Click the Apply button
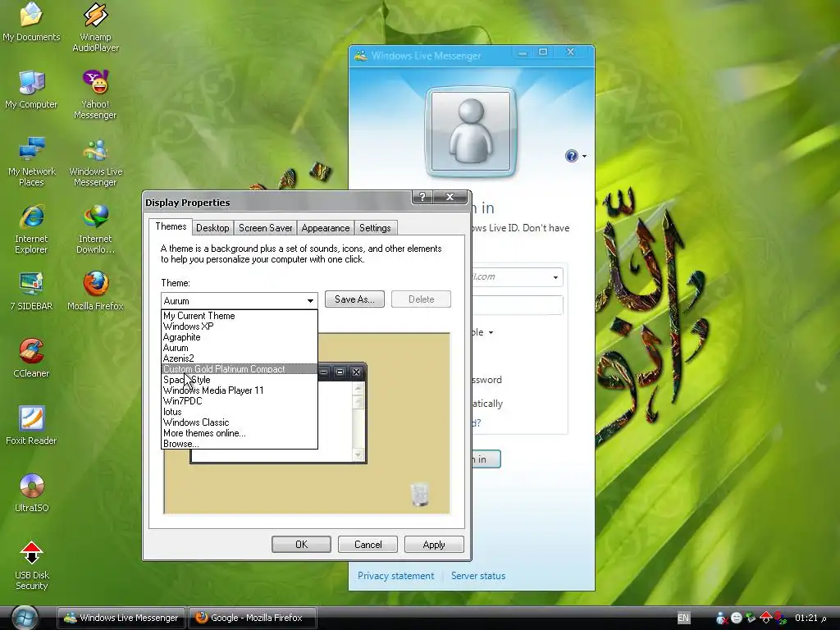840x630 pixels. 434,545
